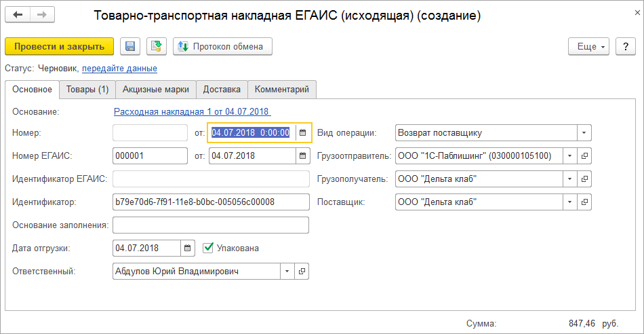Open the Поставщик record form icon
The height and width of the screenshot is (334, 644).
pyautogui.click(x=585, y=202)
